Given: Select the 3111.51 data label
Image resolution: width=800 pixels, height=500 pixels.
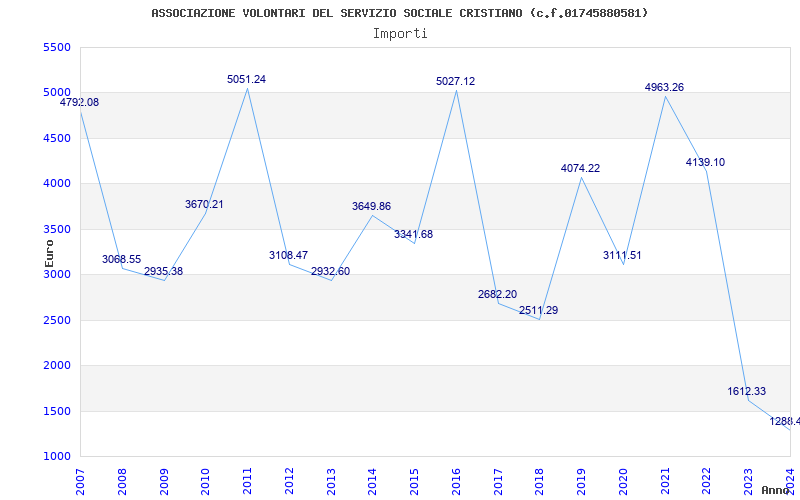Looking at the screenshot, I should click(x=622, y=255).
